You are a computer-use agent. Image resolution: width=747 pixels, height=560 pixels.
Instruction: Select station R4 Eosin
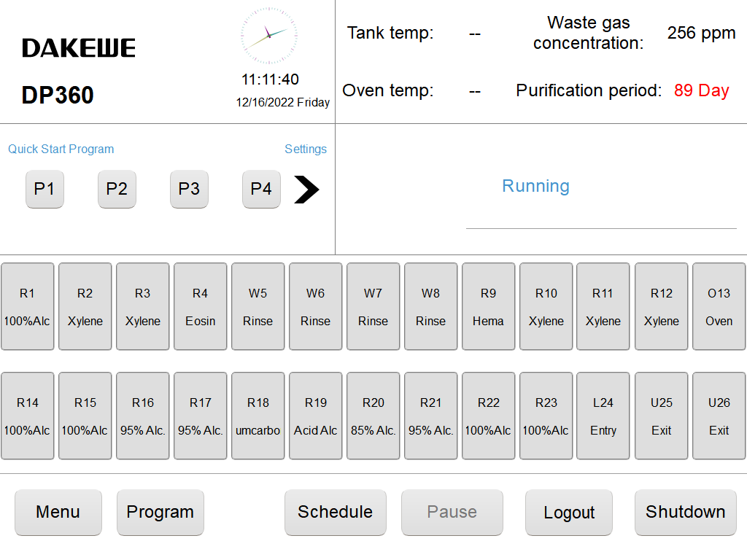tap(200, 307)
